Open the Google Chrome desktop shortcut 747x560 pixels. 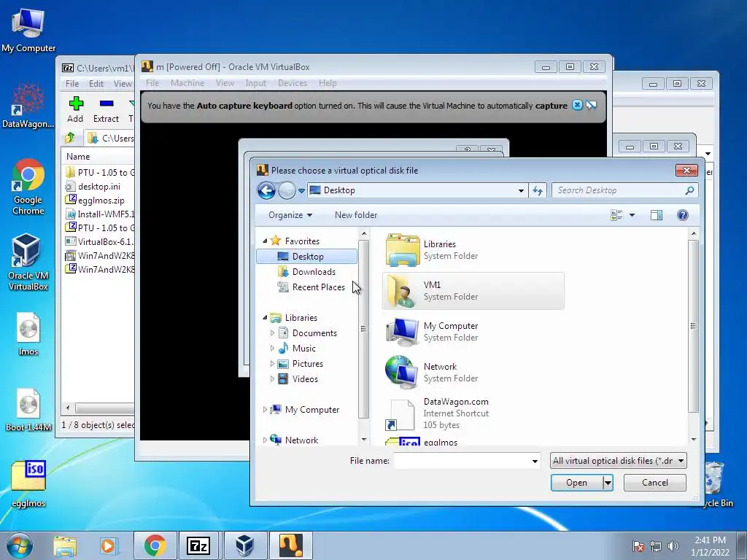point(28,187)
